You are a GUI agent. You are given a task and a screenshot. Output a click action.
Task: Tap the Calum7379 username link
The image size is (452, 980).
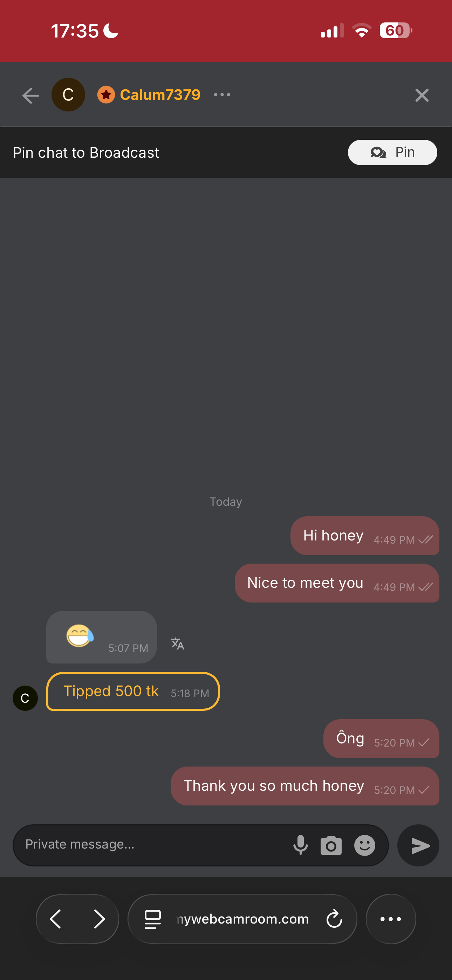160,95
